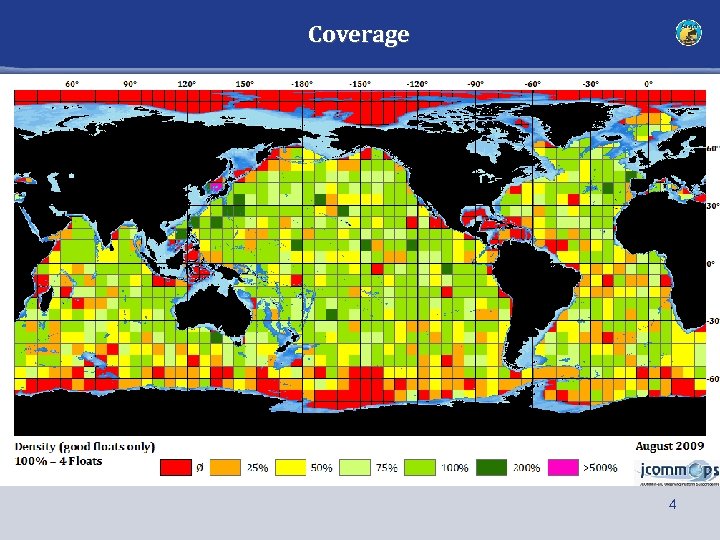Click the -180° longitude label

click(x=302, y=84)
